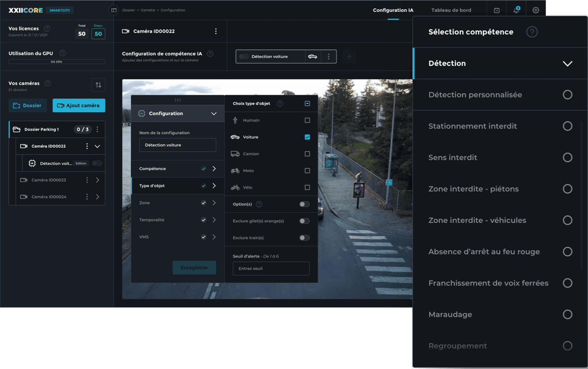Click the notification bell icon
Screen dimensions: 588x369
tap(516, 10)
